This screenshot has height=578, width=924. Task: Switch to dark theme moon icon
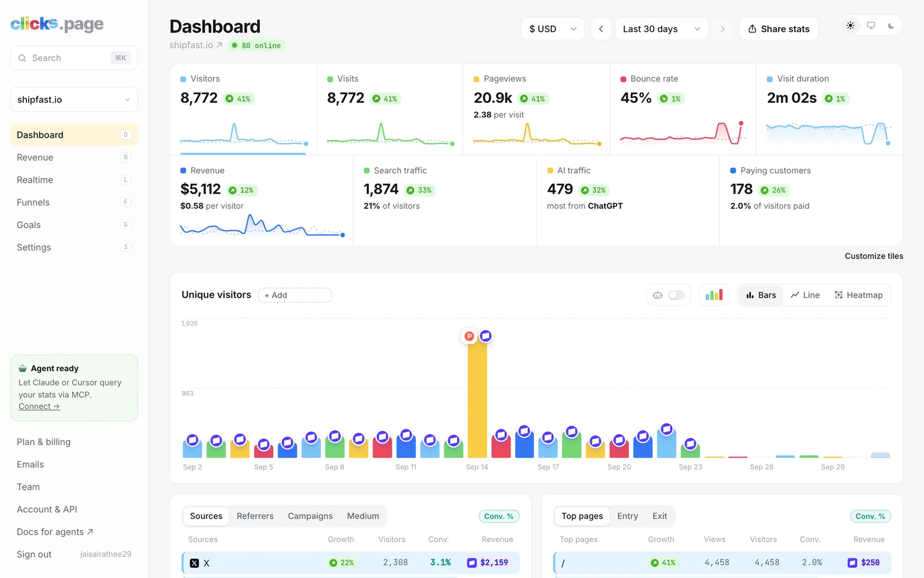pyautogui.click(x=891, y=25)
